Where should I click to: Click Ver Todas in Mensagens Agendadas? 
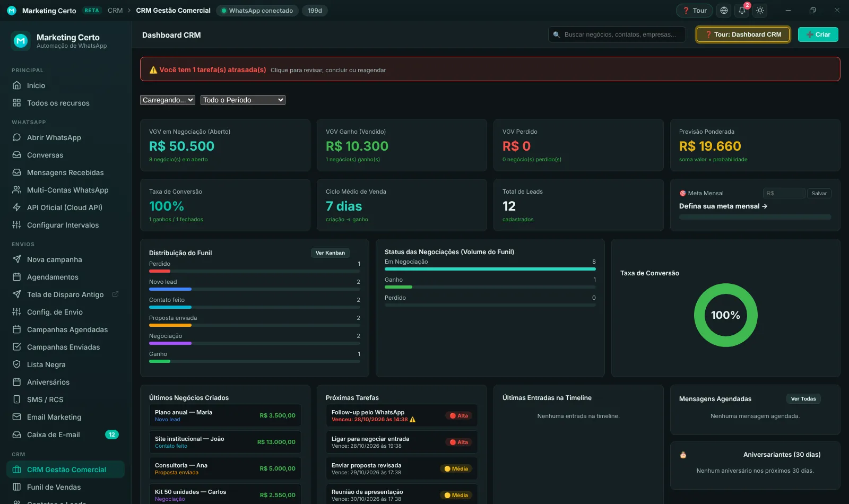[x=803, y=399]
